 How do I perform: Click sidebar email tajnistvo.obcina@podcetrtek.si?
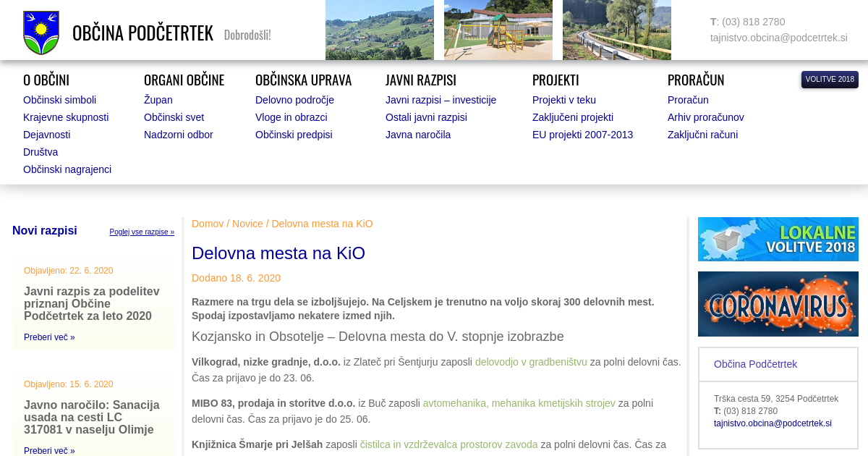point(773,423)
